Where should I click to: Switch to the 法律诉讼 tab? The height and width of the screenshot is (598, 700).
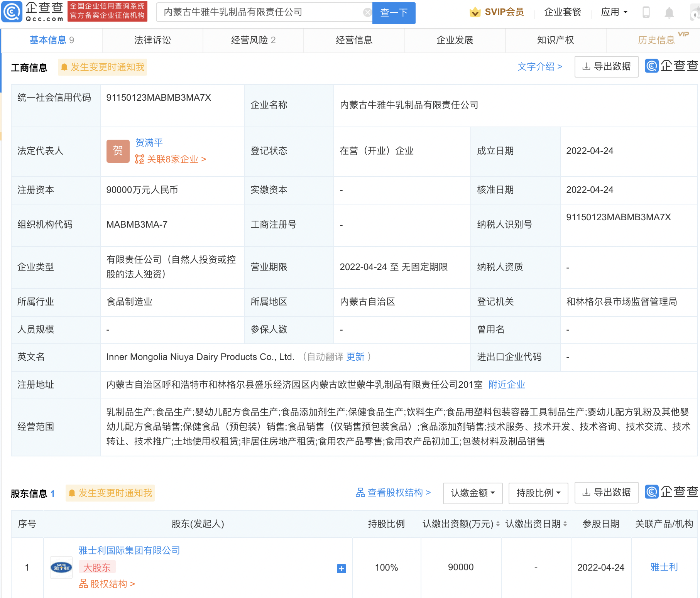152,40
